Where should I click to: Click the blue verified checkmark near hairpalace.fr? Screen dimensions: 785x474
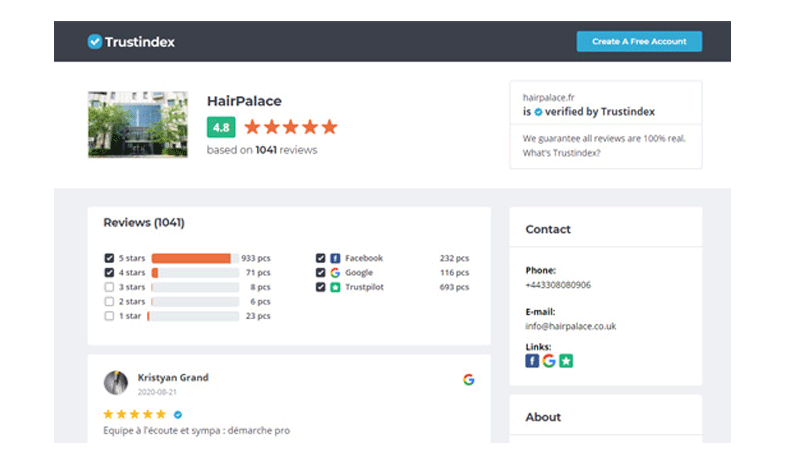pyautogui.click(x=538, y=113)
